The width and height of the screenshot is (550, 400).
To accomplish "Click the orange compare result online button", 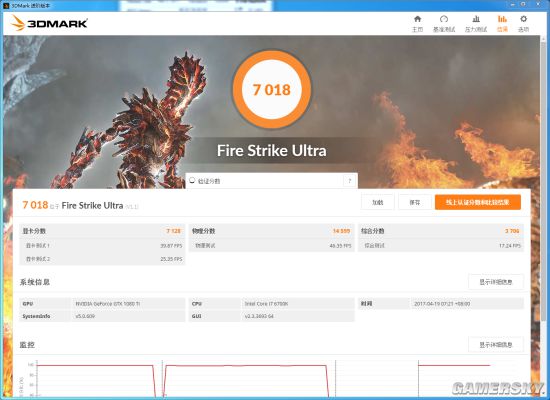I will pos(478,202).
